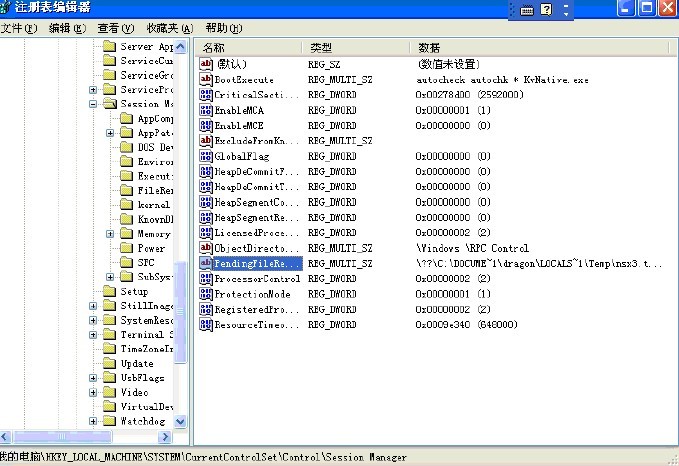Click the EnableMCA DWORD value icon
The height and width of the screenshot is (466, 679).
pyautogui.click(x=207, y=110)
